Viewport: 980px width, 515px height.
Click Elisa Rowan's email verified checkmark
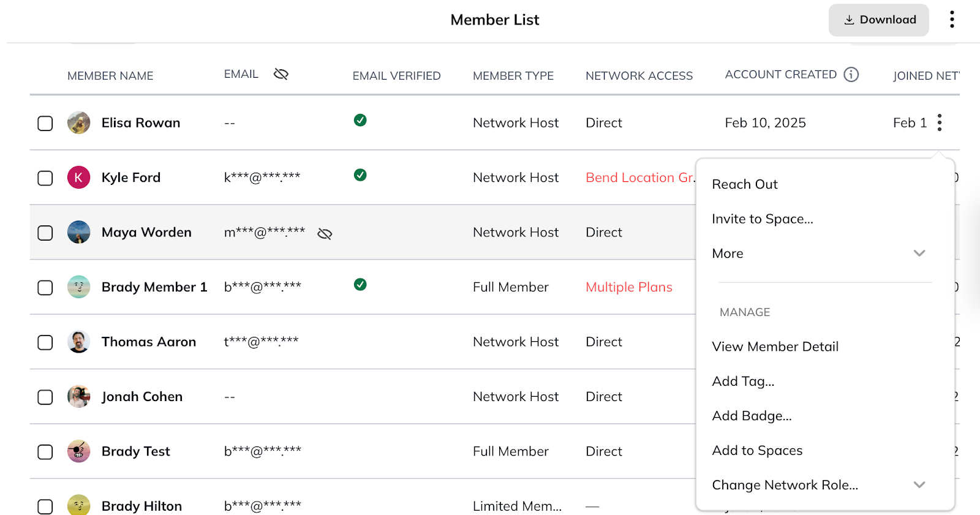[360, 121]
